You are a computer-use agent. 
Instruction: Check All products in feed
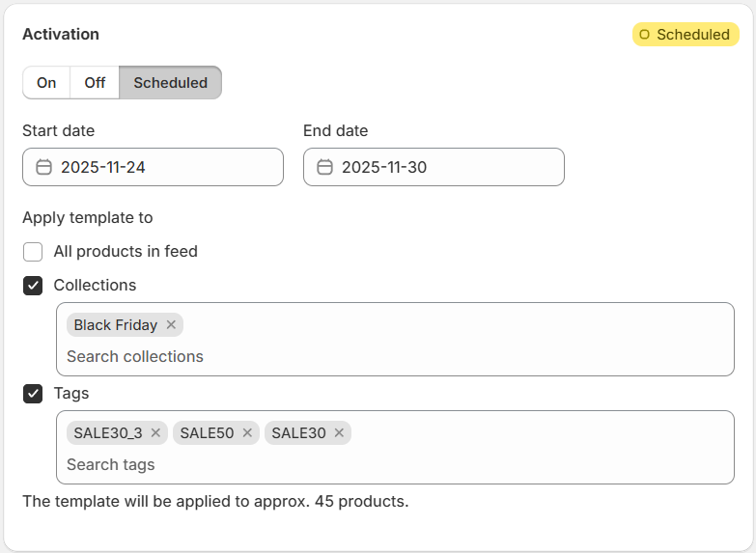[x=33, y=252]
